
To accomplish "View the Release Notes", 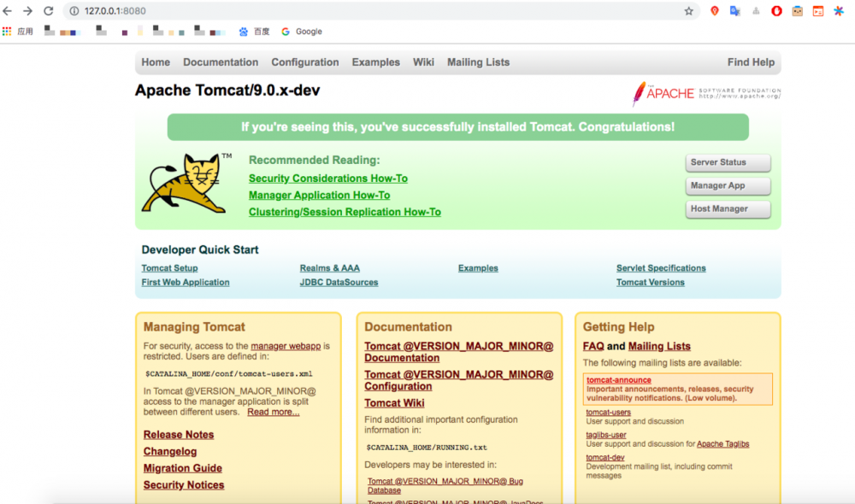I will click(178, 434).
